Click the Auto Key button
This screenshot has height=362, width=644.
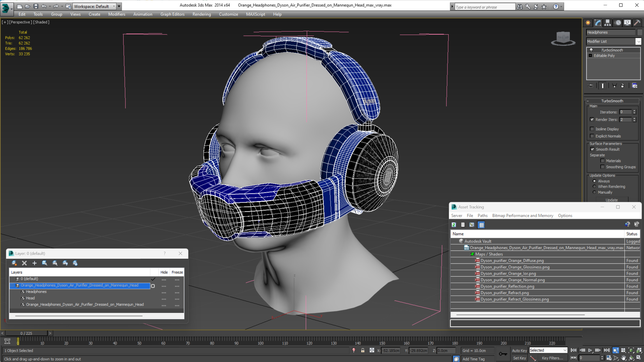tap(519, 350)
